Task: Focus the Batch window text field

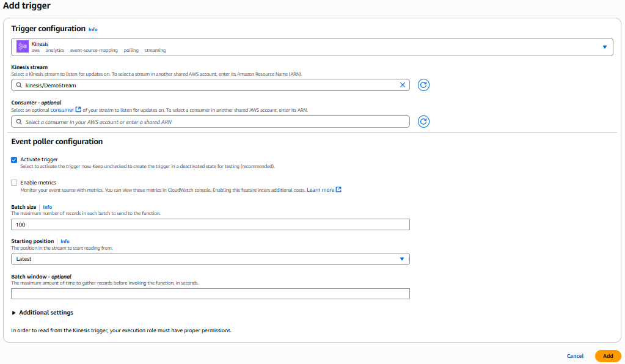Action: (x=210, y=294)
